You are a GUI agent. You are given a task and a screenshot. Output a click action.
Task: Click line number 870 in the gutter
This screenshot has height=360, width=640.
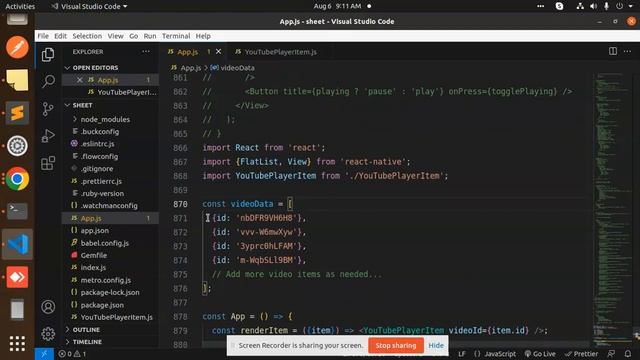coord(180,204)
